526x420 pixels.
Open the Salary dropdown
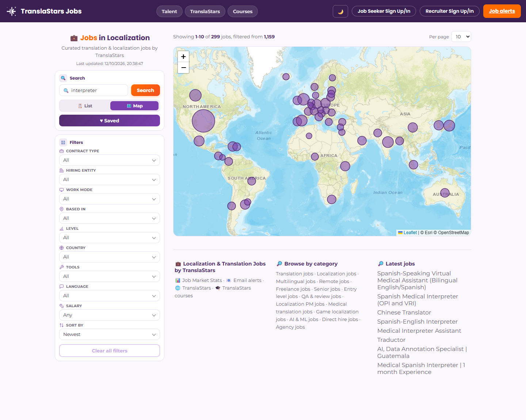click(110, 315)
